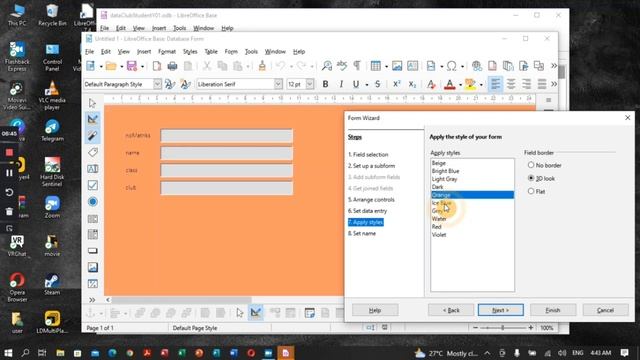Select No border field option

544,165
